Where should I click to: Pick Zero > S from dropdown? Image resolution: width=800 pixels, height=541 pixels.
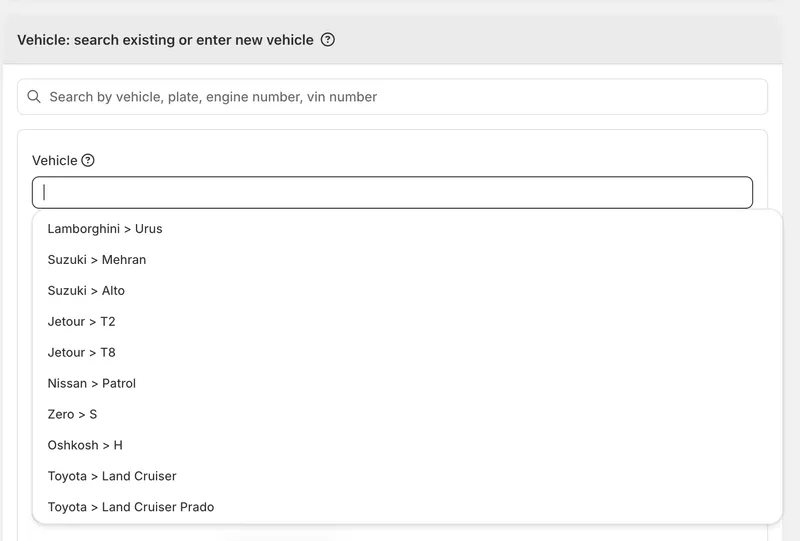(x=407, y=414)
